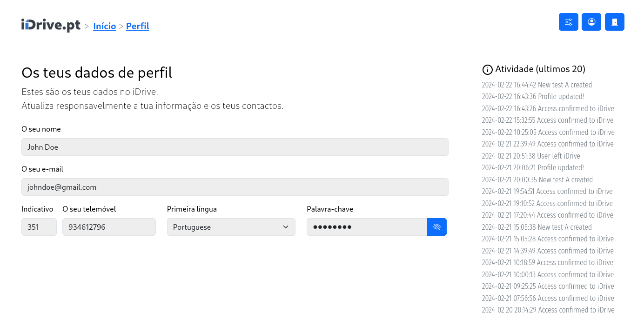Image resolution: width=644 pixels, height=326 pixels.
Task: Open the settings sliders icon button
Action: pos(568,22)
